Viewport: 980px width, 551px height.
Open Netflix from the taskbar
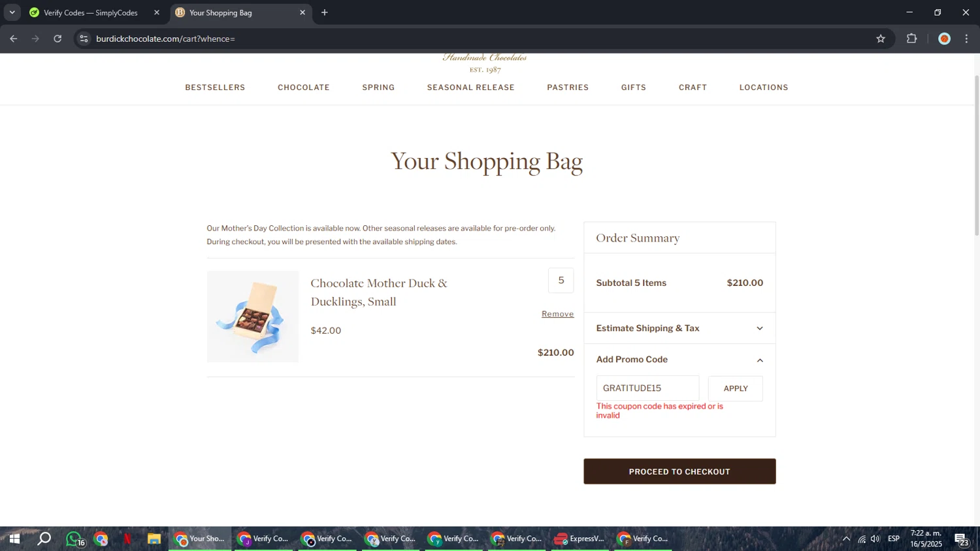point(127,539)
